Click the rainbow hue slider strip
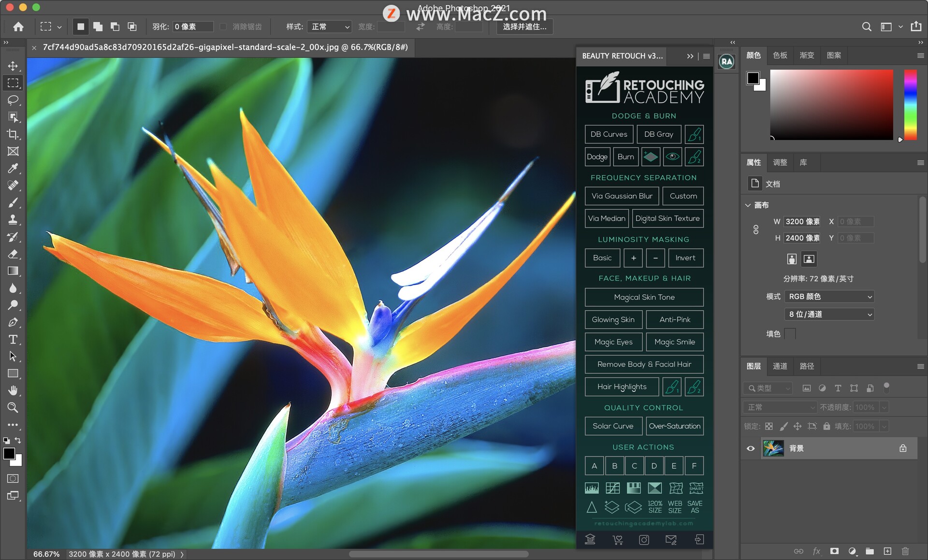Screen dimensions: 928x560 click(910, 105)
